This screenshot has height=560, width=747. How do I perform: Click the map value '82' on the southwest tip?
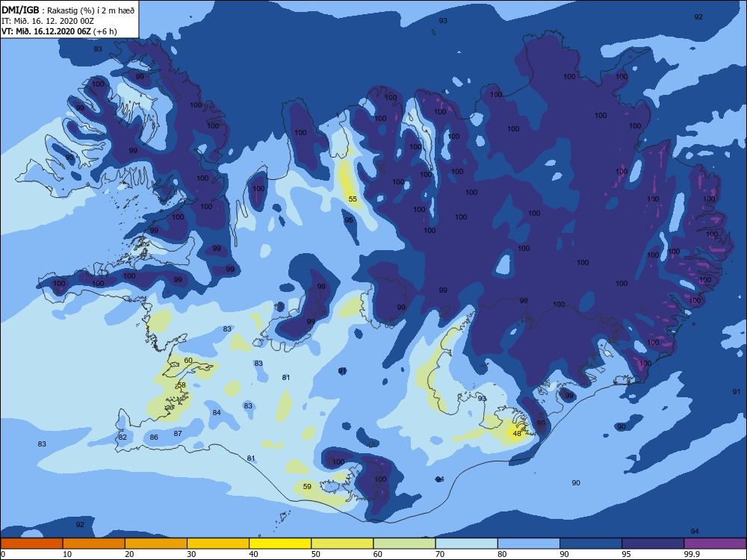[123, 437]
